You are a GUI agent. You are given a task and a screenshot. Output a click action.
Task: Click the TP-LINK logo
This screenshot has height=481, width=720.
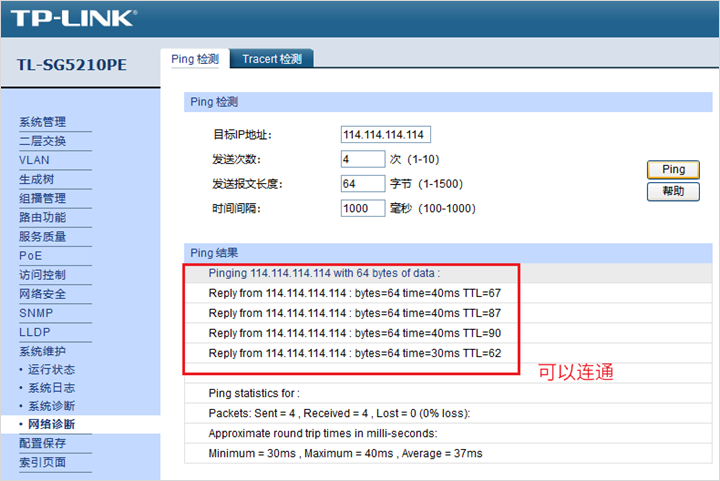pos(74,18)
